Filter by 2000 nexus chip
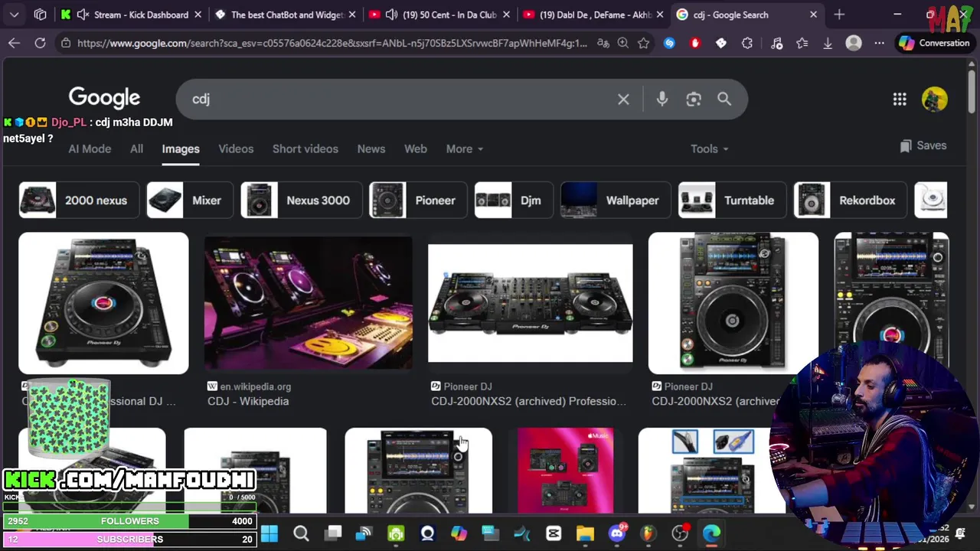Image resolution: width=980 pixels, height=551 pixels. [79, 201]
